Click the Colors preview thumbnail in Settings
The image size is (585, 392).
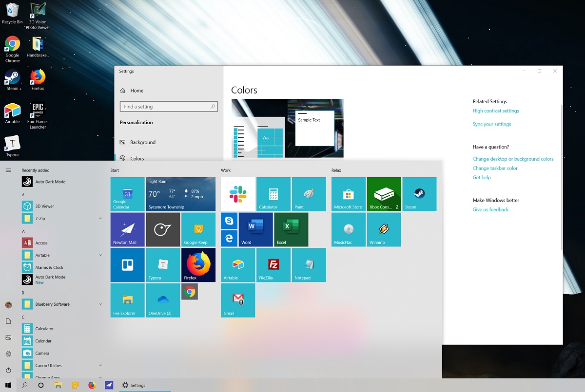pos(288,129)
